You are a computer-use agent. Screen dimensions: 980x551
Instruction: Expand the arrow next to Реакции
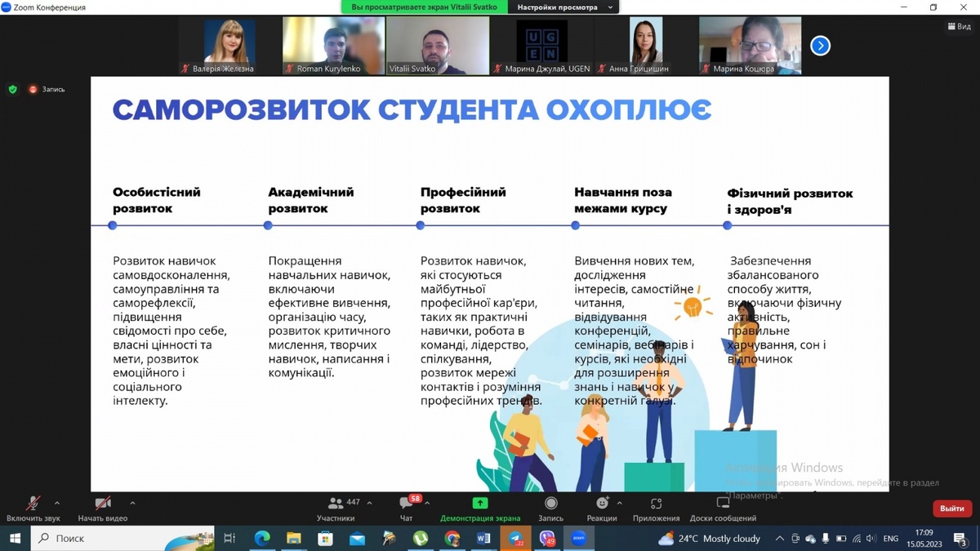tap(620, 503)
